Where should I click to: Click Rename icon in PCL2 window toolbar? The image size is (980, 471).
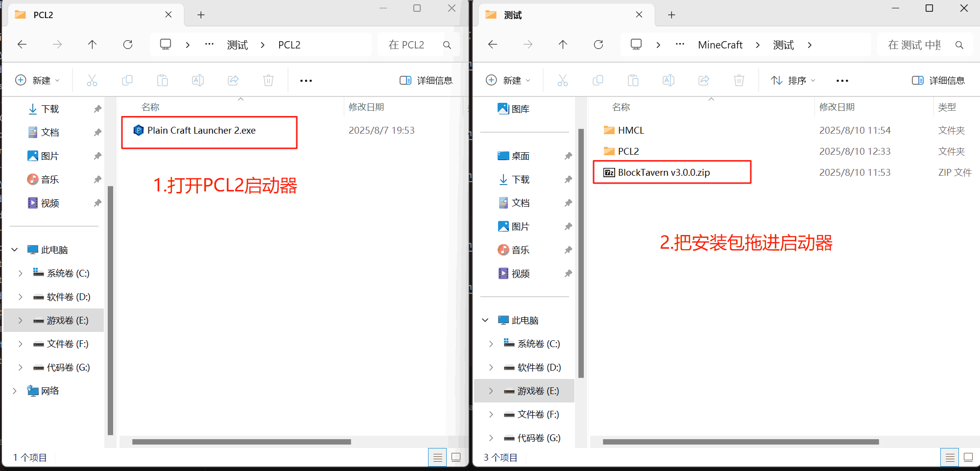click(198, 80)
